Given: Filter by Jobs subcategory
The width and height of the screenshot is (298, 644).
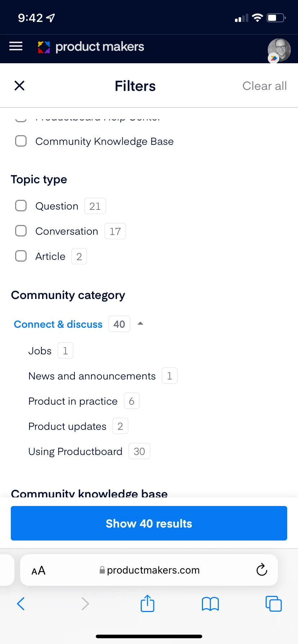Looking at the screenshot, I should [x=40, y=351].
